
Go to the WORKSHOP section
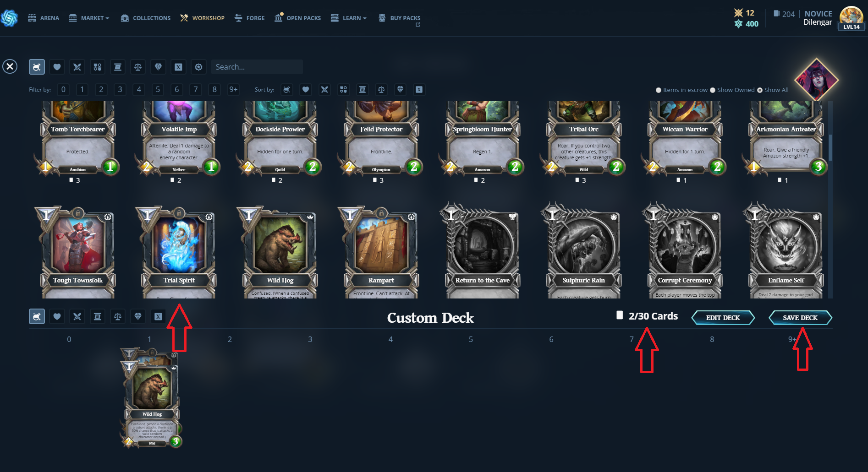202,18
